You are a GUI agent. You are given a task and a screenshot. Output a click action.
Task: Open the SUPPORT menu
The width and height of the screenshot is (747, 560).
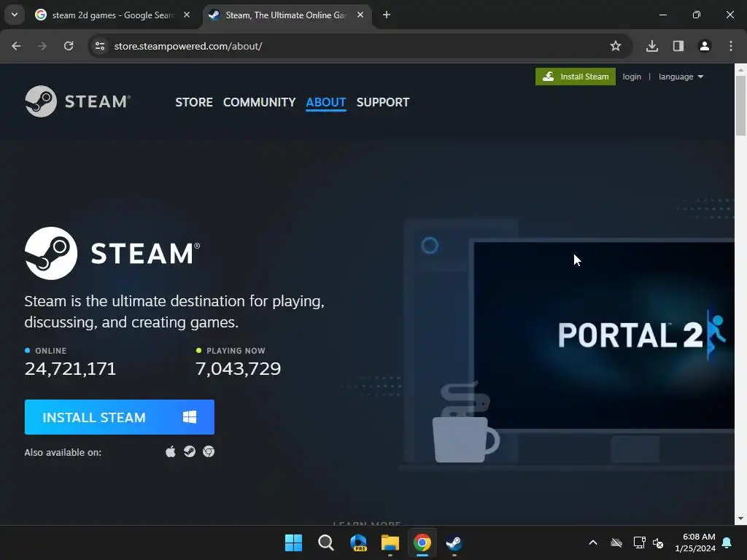pyautogui.click(x=382, y=102)
